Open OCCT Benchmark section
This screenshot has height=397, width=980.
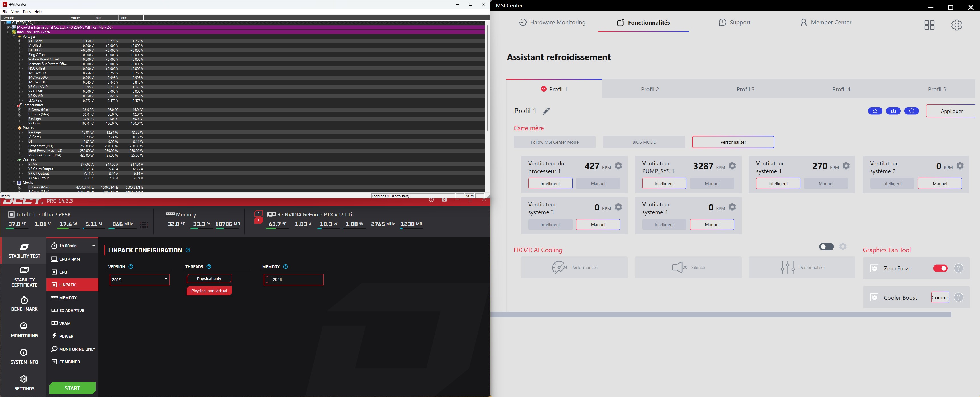tap(24, 304)
